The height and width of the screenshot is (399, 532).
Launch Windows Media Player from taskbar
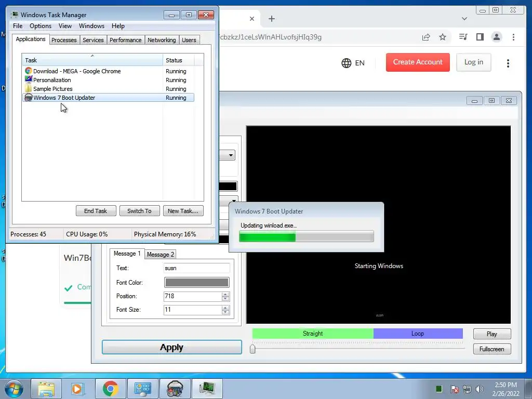click(x=77, y=389)
